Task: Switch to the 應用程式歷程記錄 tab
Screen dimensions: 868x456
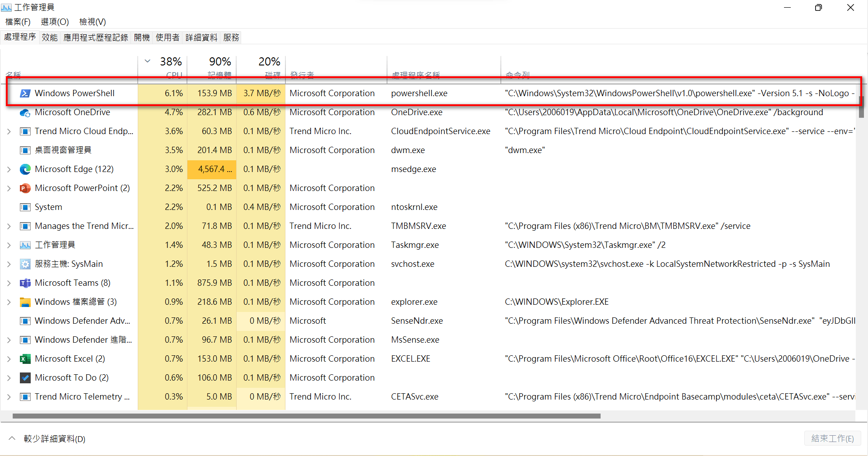Action: pyautogui.click(x=96, y=37)
